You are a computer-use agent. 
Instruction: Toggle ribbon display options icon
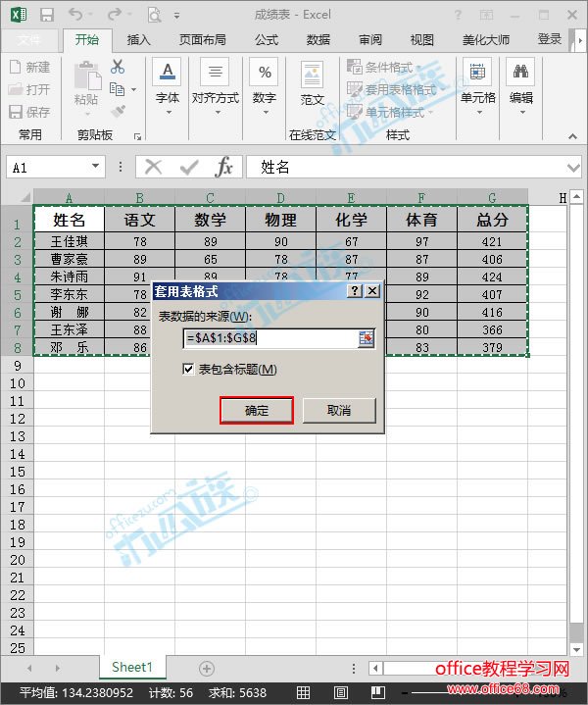(x=486, y=16)
